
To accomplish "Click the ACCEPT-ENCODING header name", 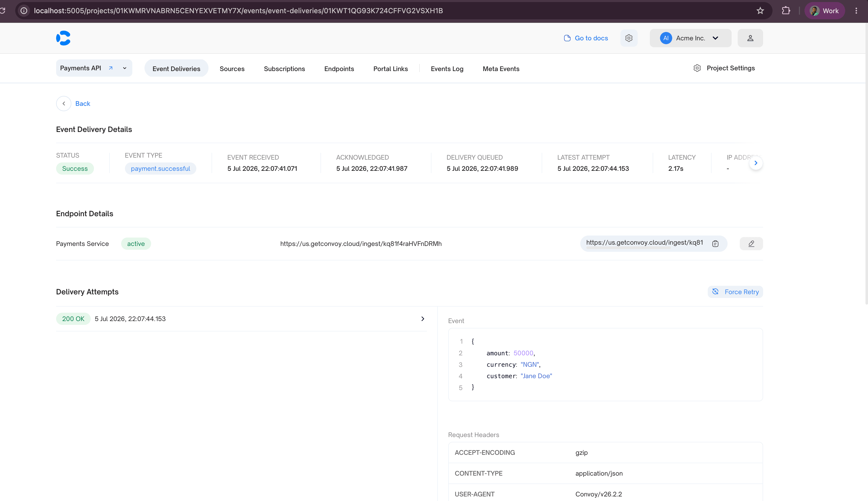I will (x=485, y=453).
